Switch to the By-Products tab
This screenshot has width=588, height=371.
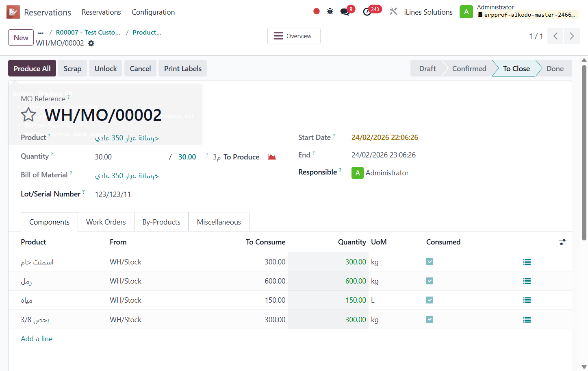161,222
